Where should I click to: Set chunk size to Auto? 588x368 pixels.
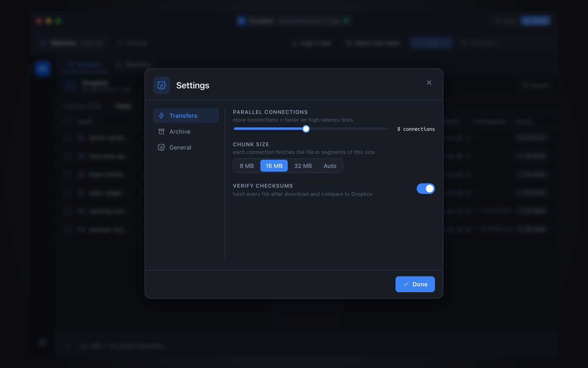330,166
